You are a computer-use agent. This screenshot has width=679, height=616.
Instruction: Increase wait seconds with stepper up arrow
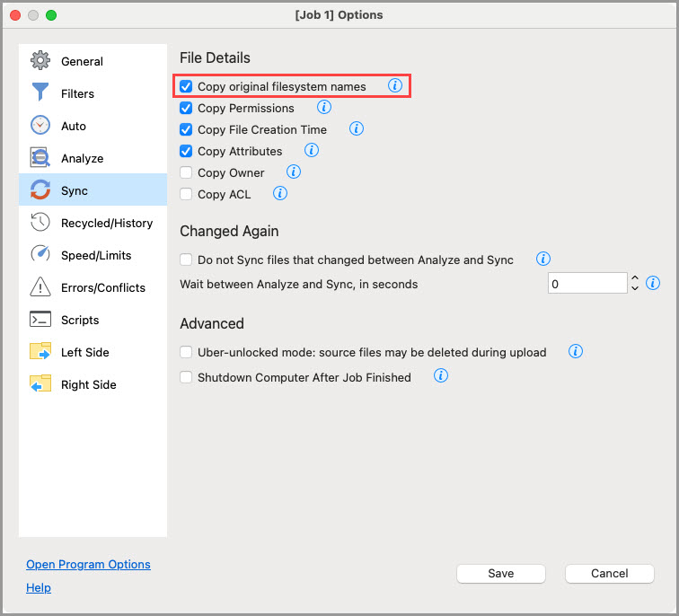635,278
